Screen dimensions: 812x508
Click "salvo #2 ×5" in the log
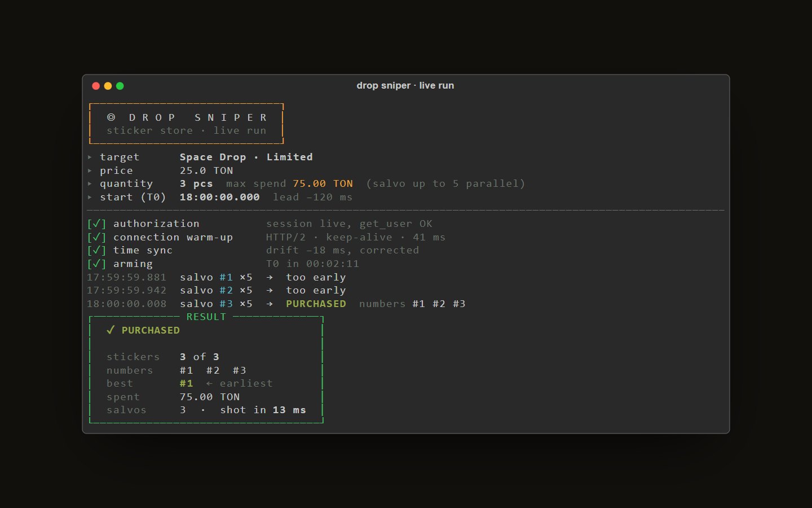click(x=217, y=290)
